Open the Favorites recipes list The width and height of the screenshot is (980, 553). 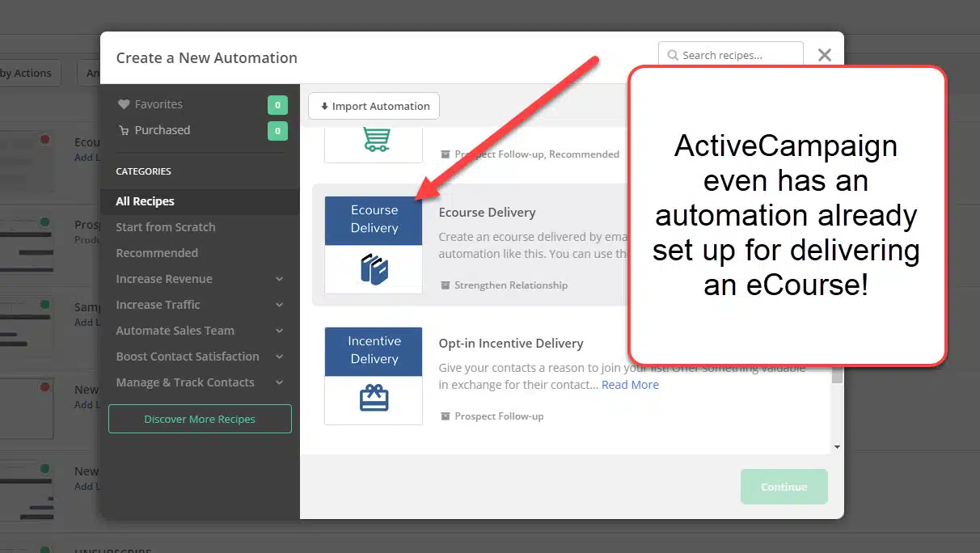(158, 104)
